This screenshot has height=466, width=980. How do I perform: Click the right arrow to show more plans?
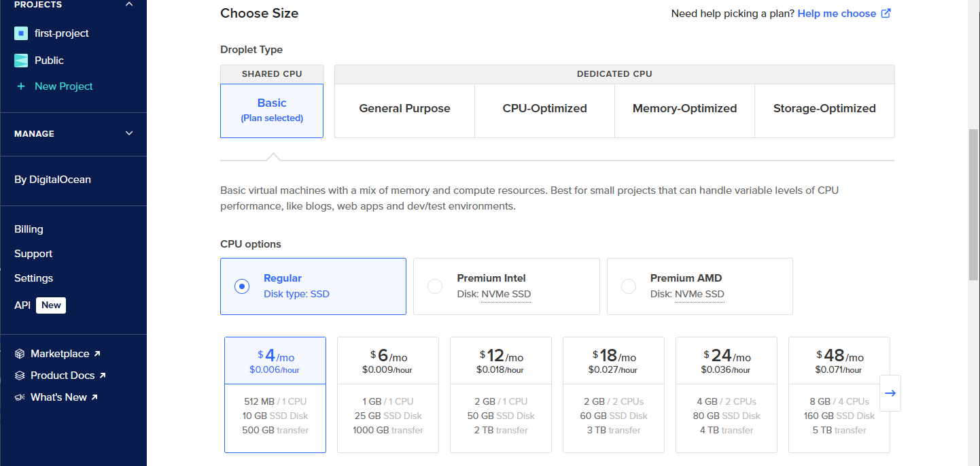click(x=890, y=393)
